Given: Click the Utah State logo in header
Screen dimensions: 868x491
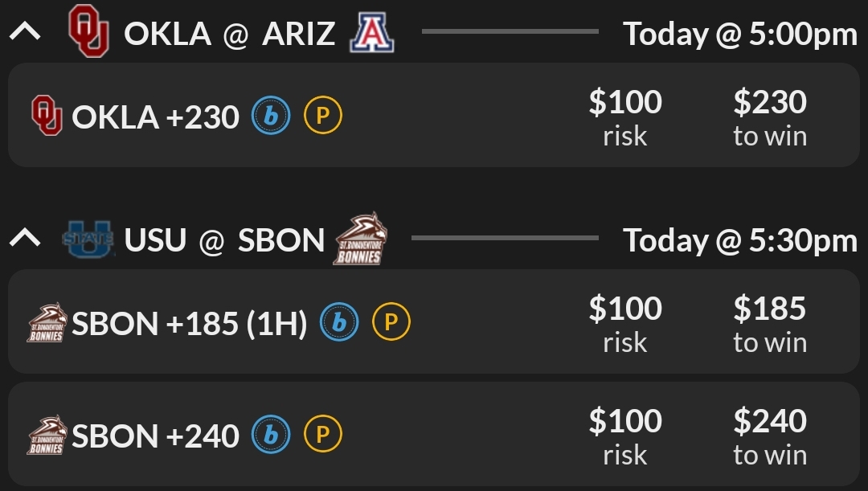Looking at the screenshot, I should point(88,239).
